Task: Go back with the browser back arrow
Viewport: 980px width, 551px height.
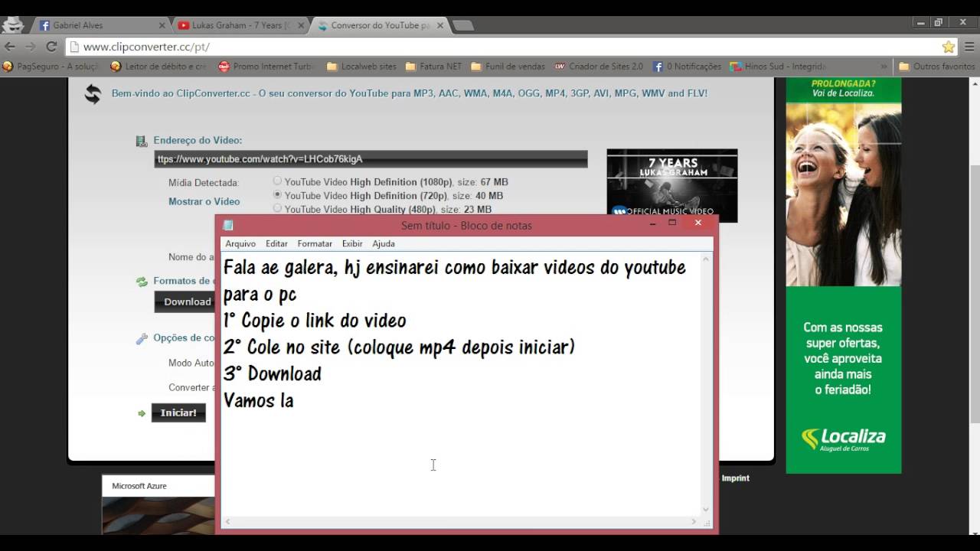Action: click(10, 47)
